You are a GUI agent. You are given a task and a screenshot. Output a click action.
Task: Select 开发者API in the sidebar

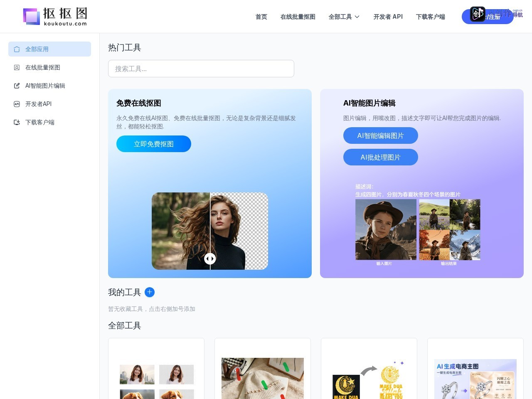49,104
